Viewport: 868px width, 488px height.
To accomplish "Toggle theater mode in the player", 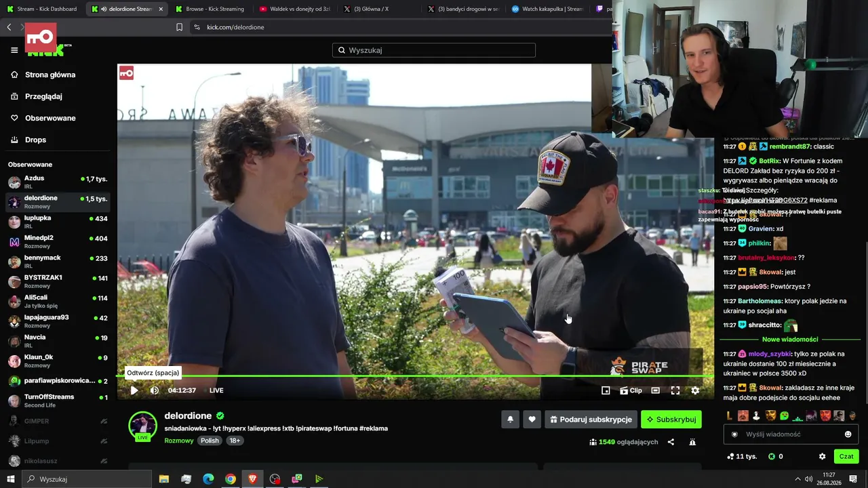I will (x=656, y=390).
